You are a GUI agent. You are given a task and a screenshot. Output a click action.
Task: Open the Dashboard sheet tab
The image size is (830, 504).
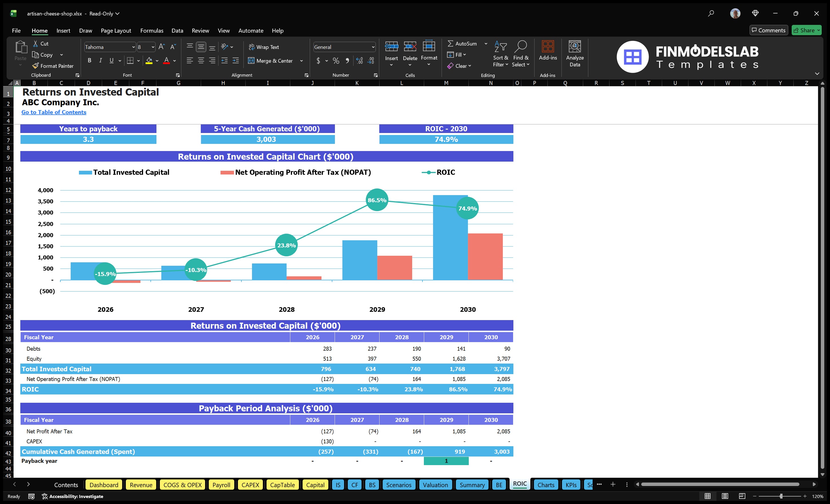[104, 485]
